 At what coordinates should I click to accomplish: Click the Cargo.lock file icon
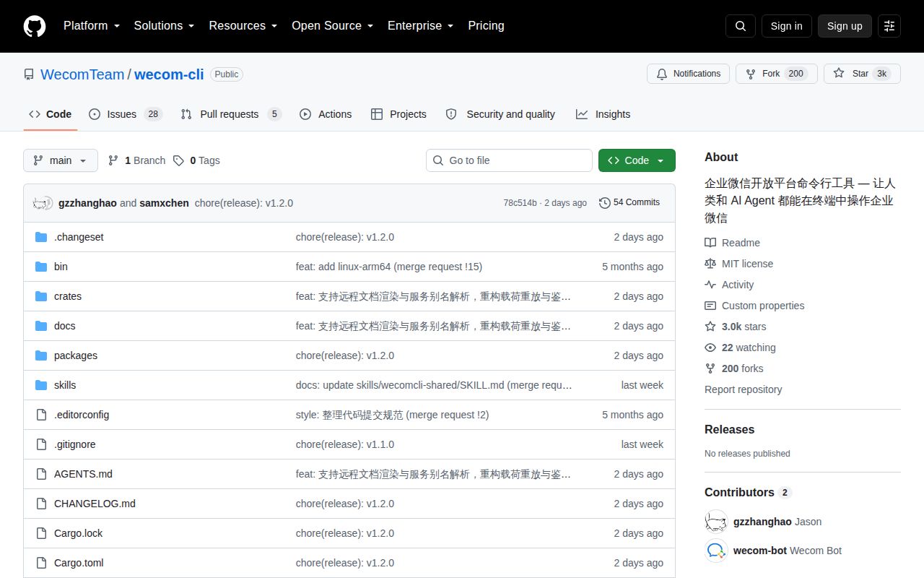pyautogui.click(x=41, y=533)
